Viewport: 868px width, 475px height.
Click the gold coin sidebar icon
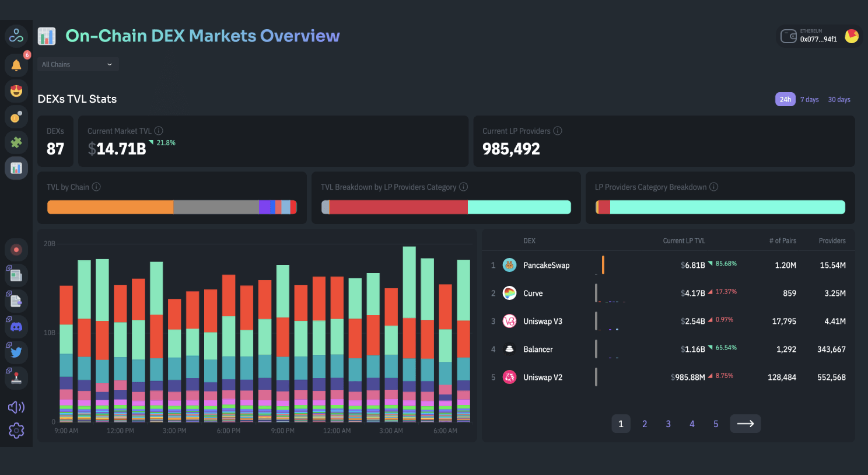coord(16,117)
